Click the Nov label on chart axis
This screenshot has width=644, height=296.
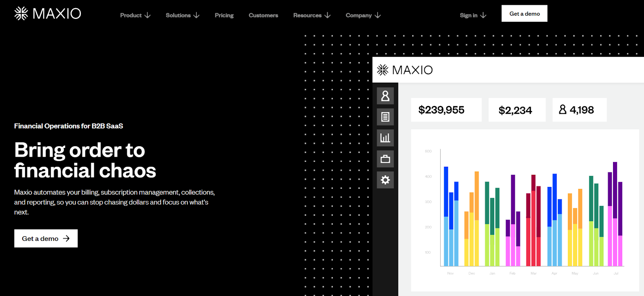(450, 273)
